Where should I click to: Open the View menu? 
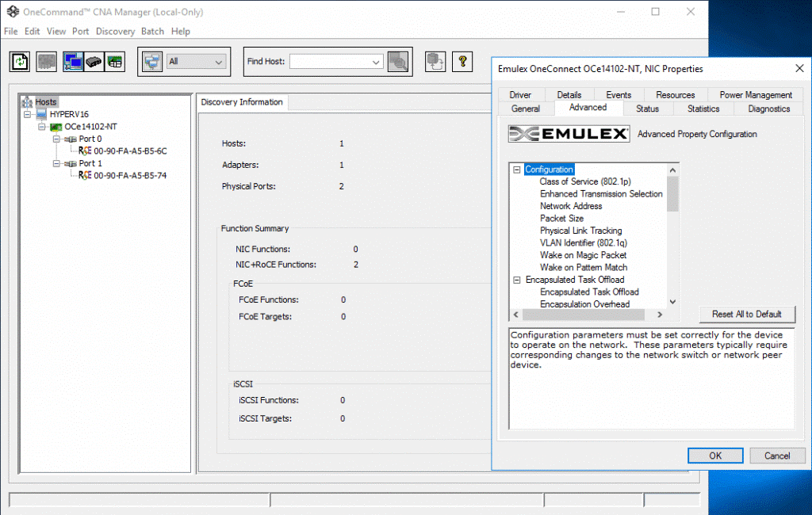point(56,32)
